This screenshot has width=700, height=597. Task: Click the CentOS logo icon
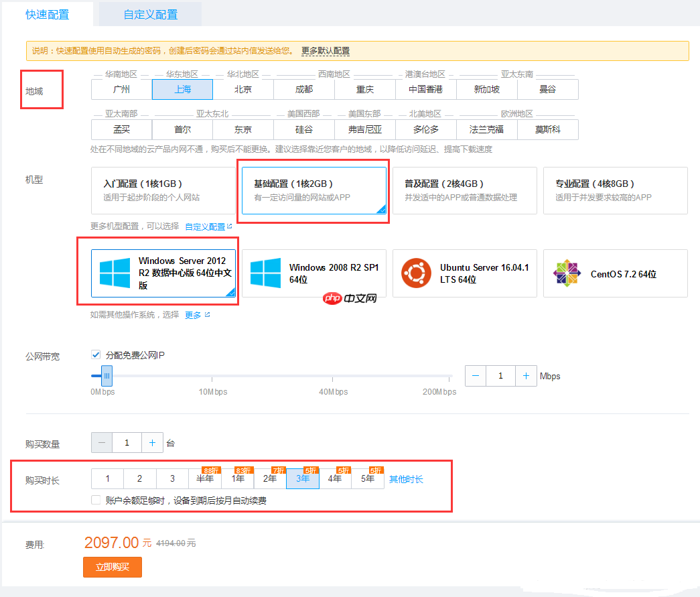click(x=567, y=273)
